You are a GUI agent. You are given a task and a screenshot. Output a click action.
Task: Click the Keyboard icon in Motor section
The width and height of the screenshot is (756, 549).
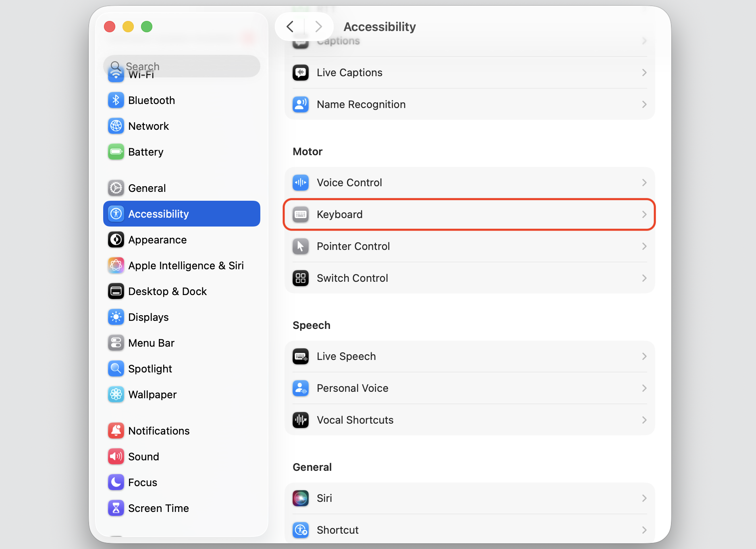301,214
